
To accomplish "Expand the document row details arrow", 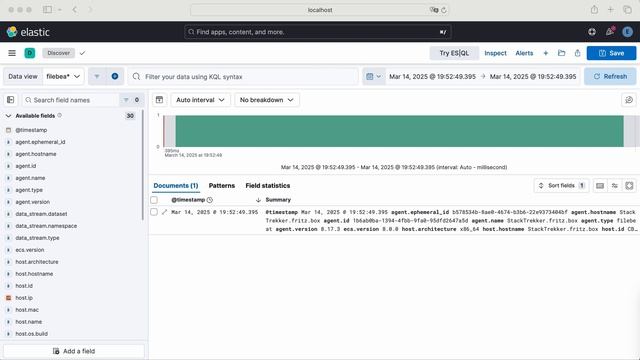I will tap(164, 212).
